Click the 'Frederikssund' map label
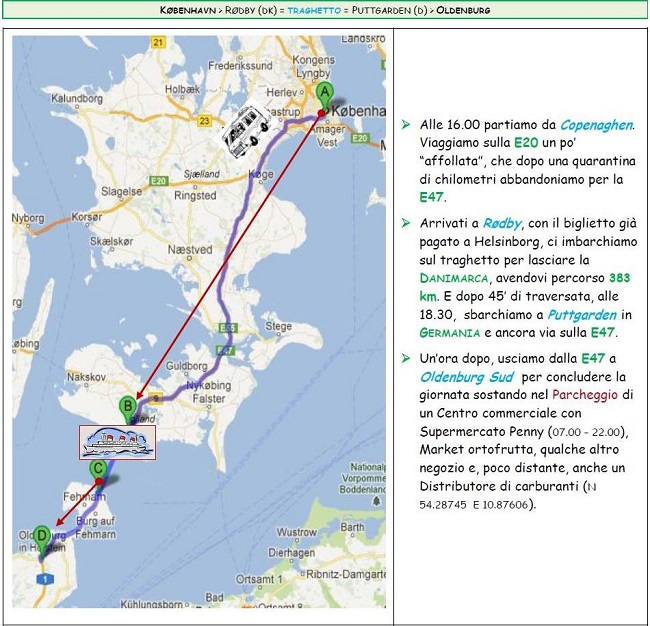The width and height of the screenshot is (650, 626). tap(240, 66)
